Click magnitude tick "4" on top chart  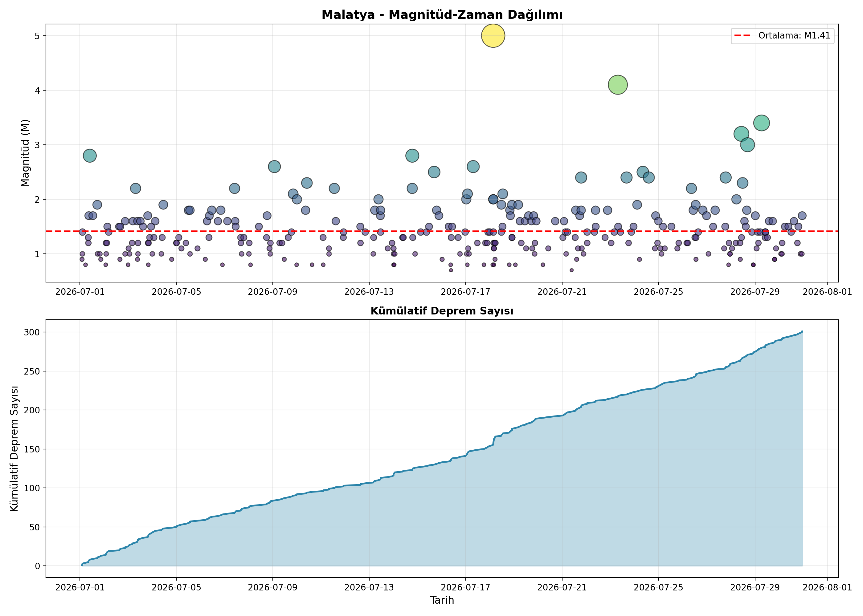37,90
